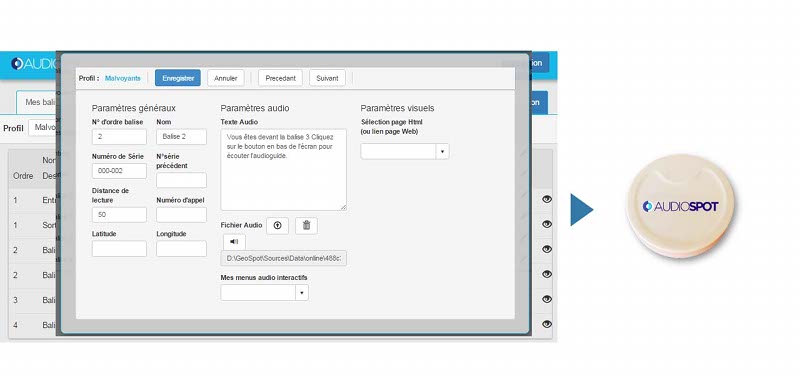Delete audio file with trash icon
The image size is (800, 375).
(x=306, y=226)
